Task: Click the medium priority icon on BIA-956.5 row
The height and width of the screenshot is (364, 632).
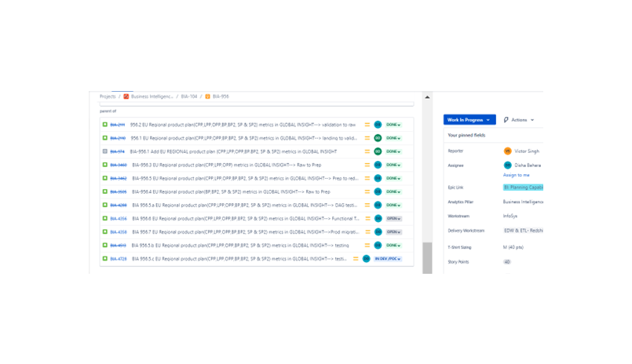Action: [367, 178]
